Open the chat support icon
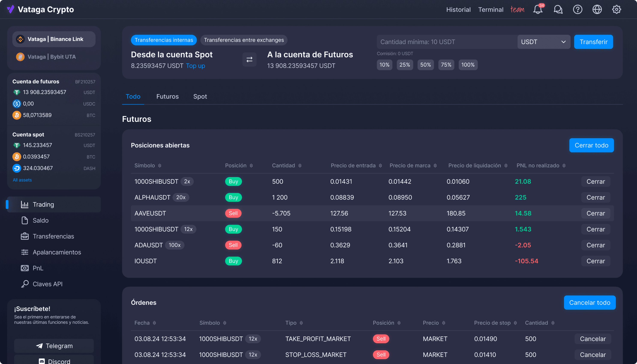 558,9
